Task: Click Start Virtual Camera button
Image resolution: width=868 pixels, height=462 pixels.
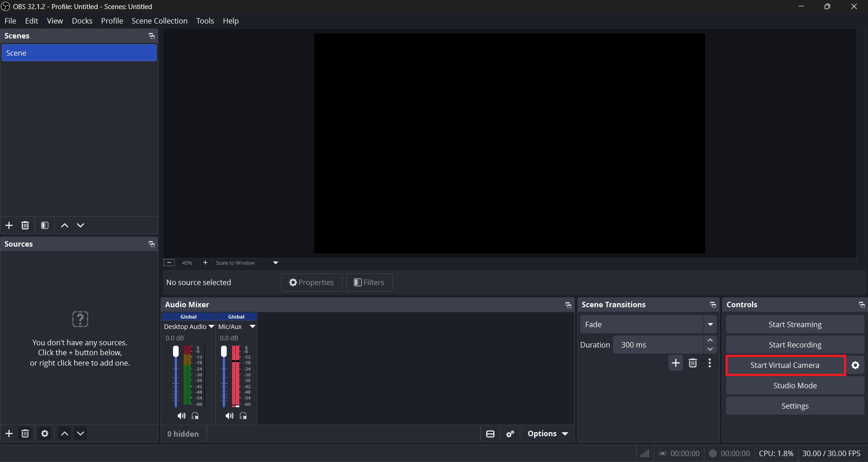Action: (785, 365)
